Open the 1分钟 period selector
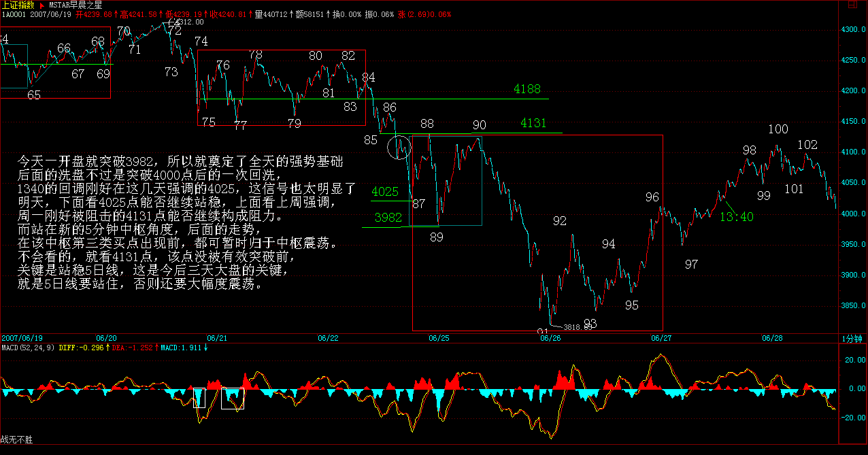This screenshot has height=455, width=868. click(x=852, y=338)
